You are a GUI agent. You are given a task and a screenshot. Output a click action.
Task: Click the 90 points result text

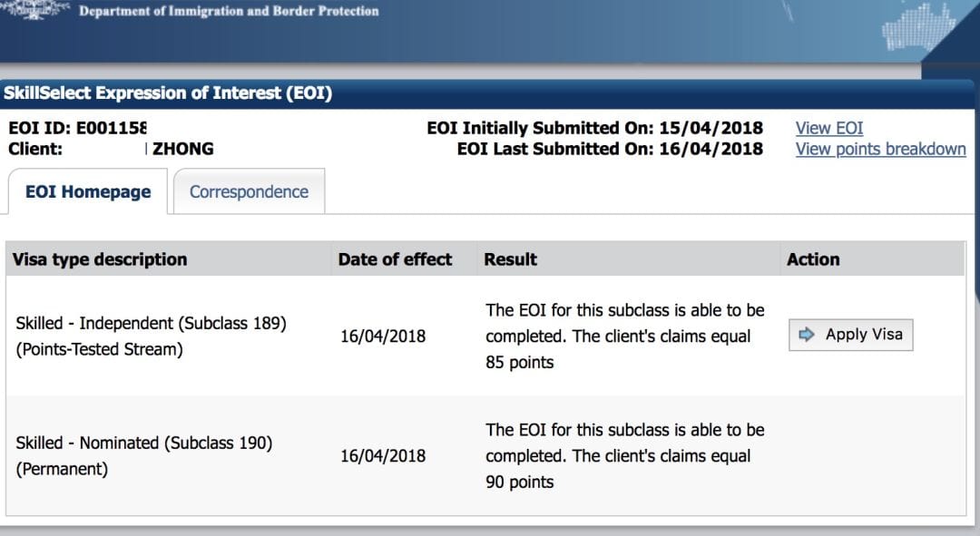click(519, 482)
